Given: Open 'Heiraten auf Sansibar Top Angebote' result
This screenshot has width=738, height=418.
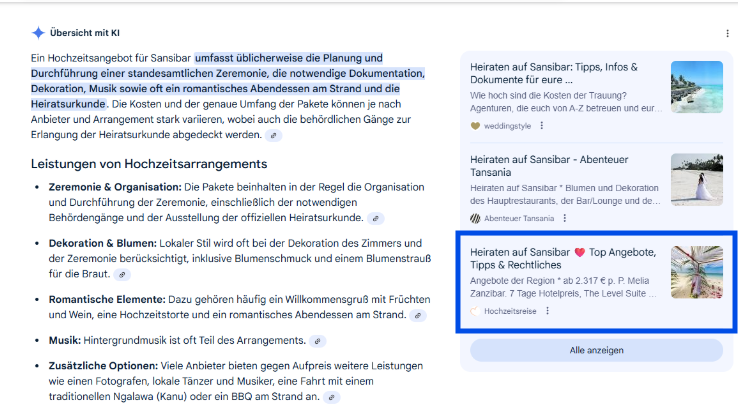Looking at the screenshot, I should pos(563,258).
